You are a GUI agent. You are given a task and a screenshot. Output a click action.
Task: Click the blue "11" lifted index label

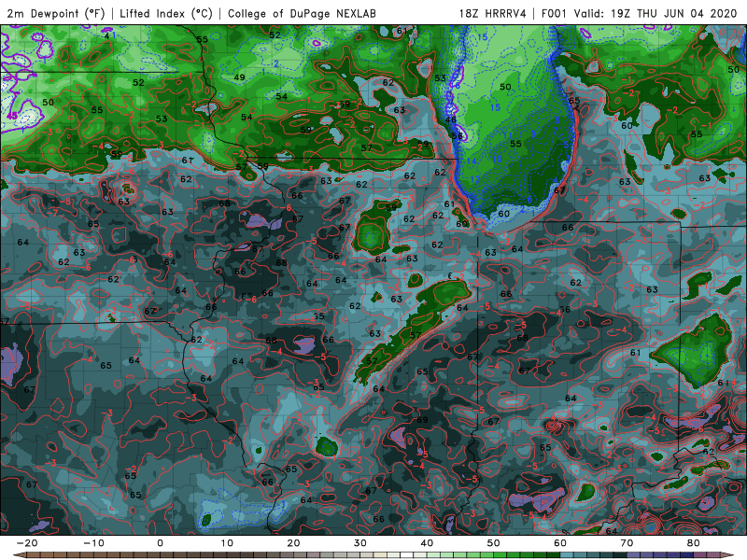click(x=507, y=135)
